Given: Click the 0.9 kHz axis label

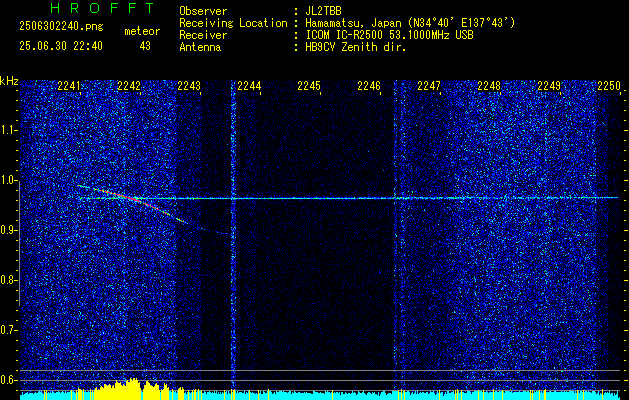Looking at the screenshot, I should (9, 230).
